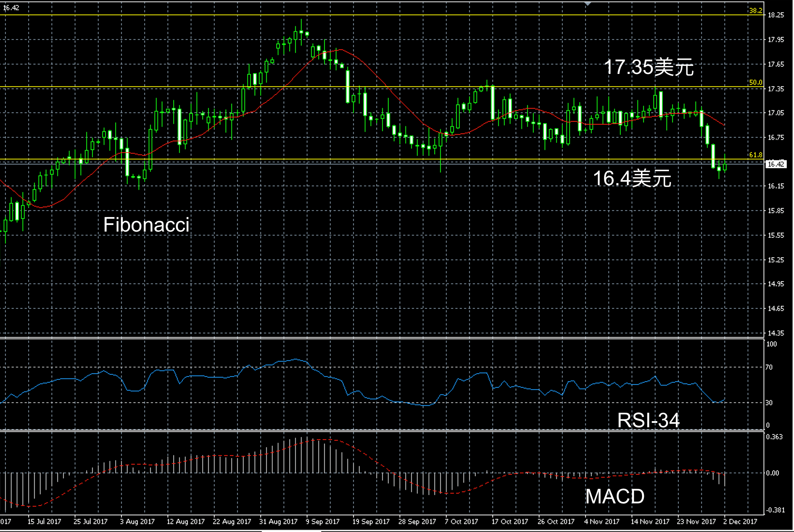Click the 15 Jul 2017 date label
The width and height of the screenshot is (794, 532).
click(44, 521)
